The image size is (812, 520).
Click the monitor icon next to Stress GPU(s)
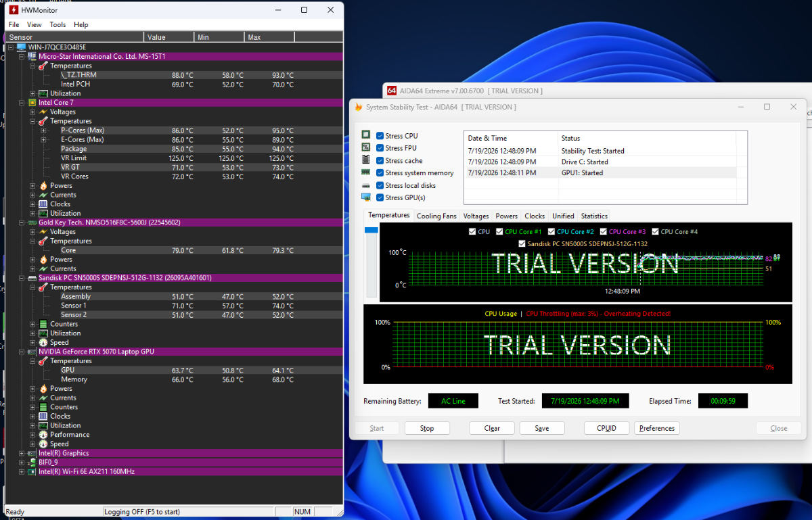tap(366, 197)
